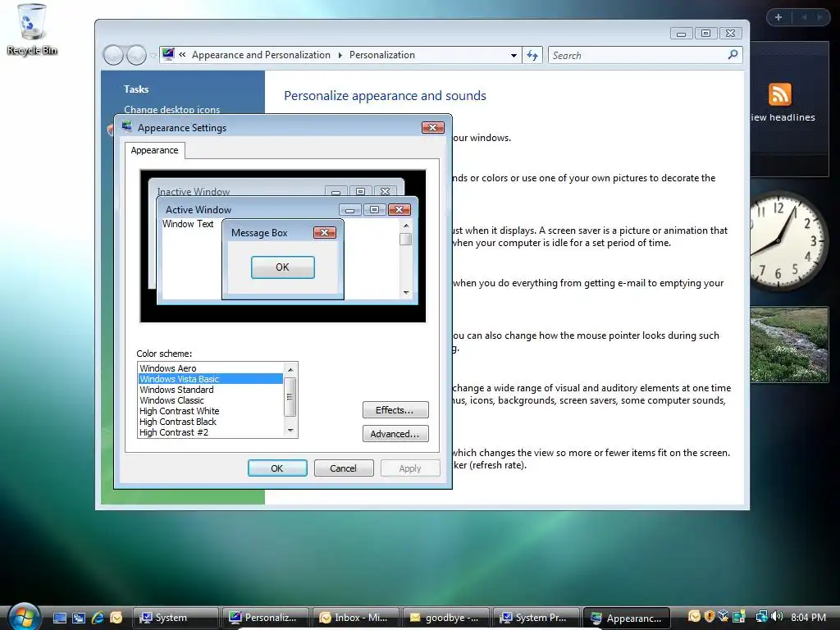The image size is (840, 630).
Task: Click Show Desktop quick launch icon
Action: 60,618
